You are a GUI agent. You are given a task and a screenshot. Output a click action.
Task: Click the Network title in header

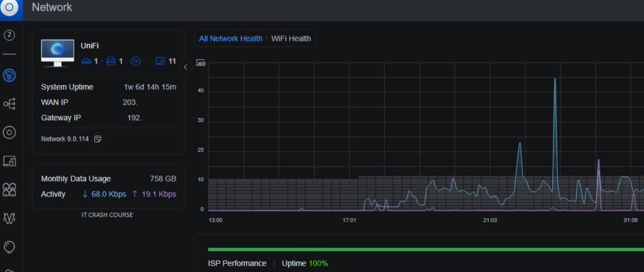tap(52, 8)
